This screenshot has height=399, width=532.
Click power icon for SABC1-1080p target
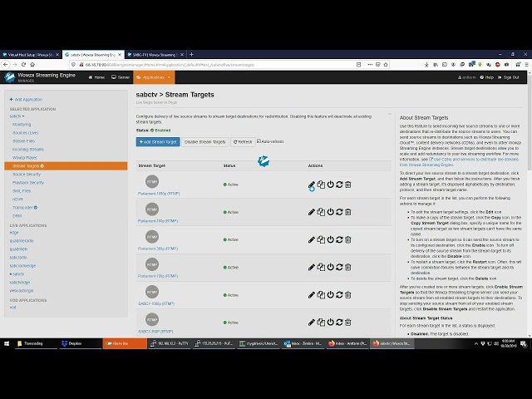[x=330, y=295]
